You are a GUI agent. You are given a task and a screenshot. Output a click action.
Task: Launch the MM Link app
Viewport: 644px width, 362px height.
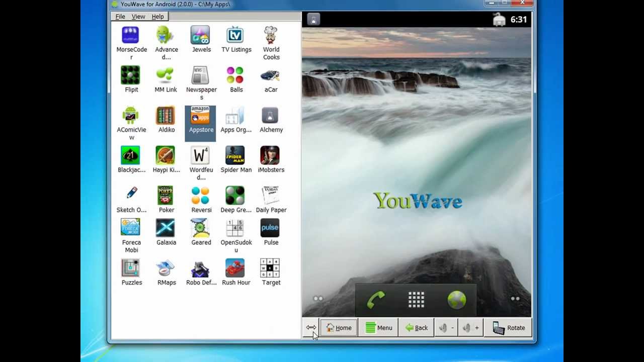pos(165,75)
